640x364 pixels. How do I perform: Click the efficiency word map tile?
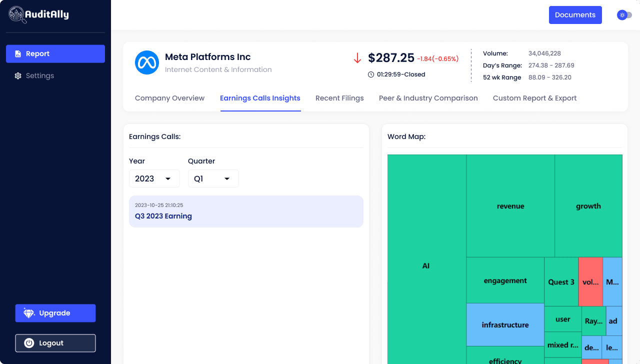pyautogui.click(x=505, y=355)
